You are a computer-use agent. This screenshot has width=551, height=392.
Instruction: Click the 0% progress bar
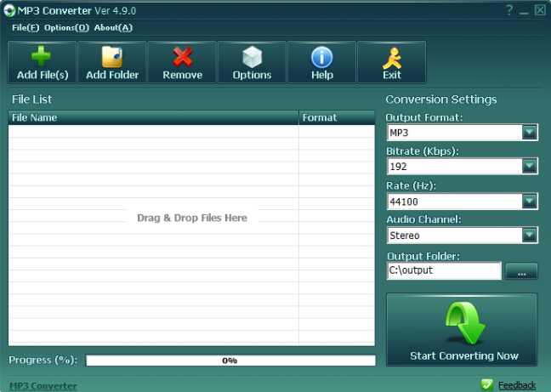click(231, 361)
